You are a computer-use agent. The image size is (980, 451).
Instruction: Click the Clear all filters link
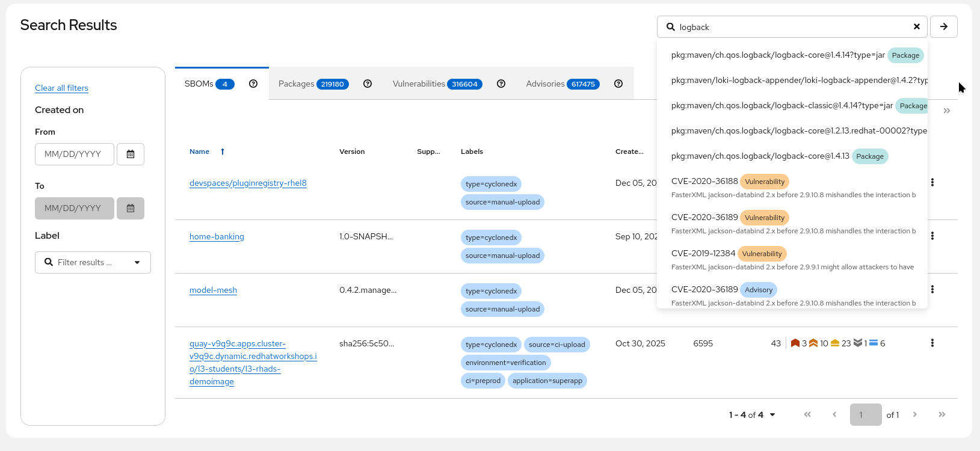(61, 88)
